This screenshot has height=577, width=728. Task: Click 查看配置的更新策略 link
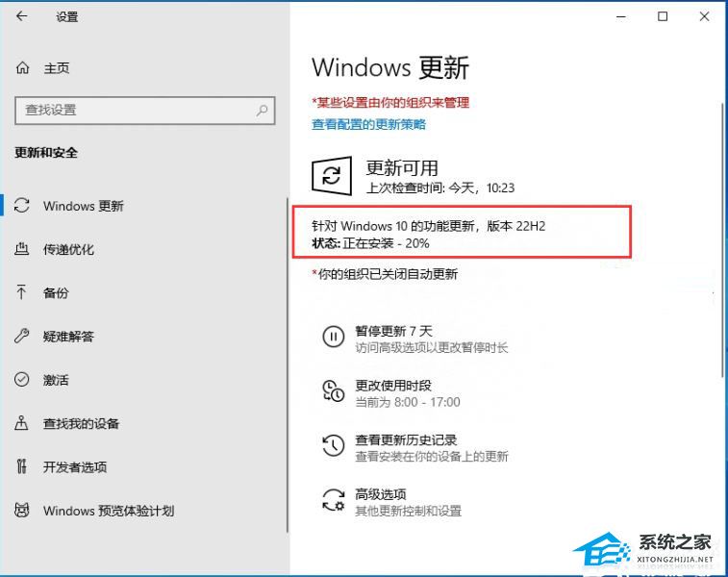tap(368, 124)
